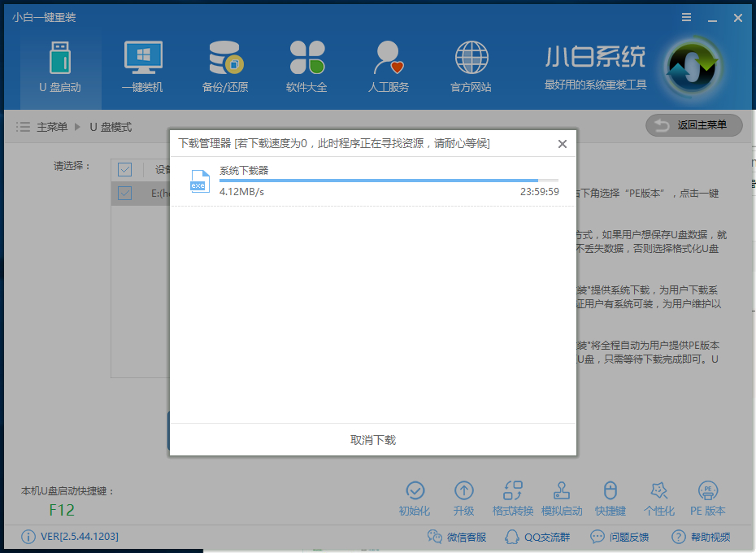Uncheck the E: drive checkbox

pyautogui.click(x=124, y=193)
